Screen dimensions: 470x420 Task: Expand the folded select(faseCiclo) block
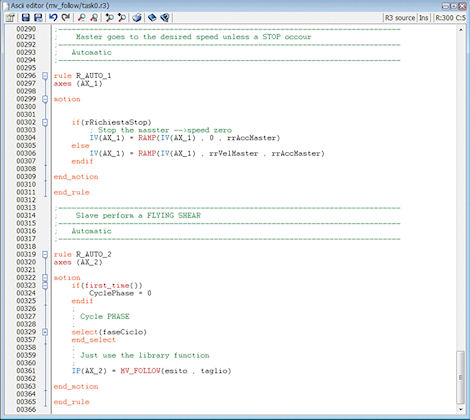coord(45,332)
